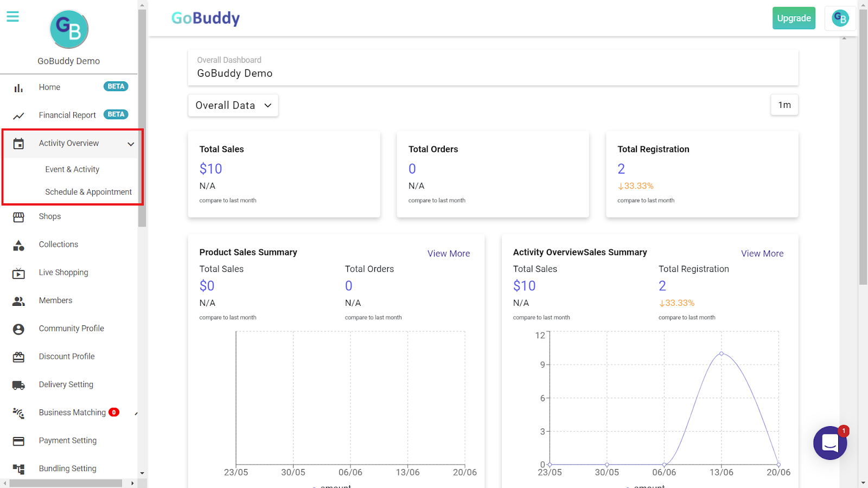The width and height of the screenshot is (868, 488).
Task: Click the sidebar horizontal scrollbar
Action: (66, 483)
